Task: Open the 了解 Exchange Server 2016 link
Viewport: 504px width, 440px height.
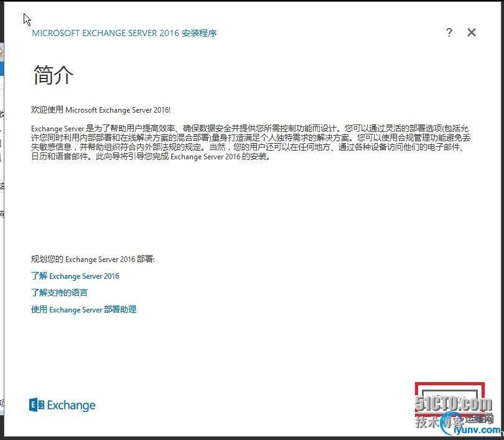Action: click(x=75, y=276)
